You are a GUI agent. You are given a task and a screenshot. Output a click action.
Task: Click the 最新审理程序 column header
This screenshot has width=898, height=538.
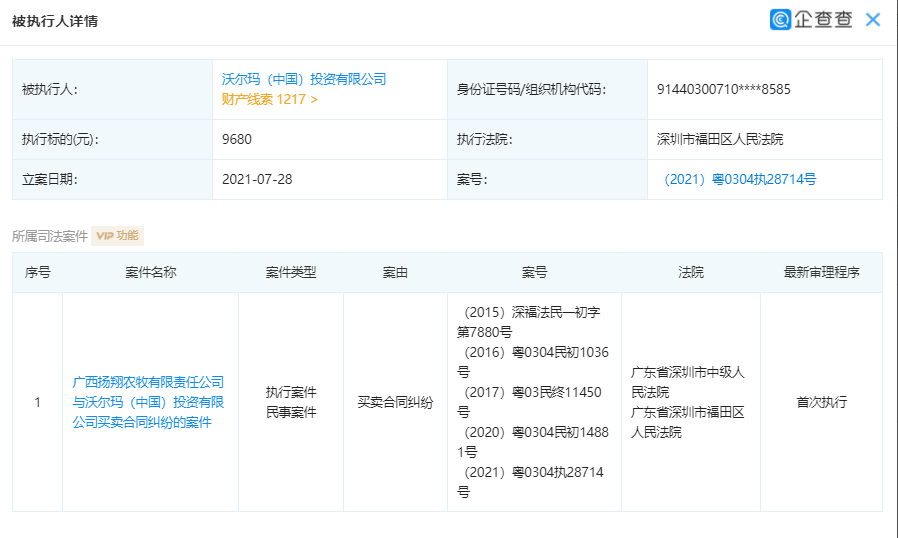pos(821,272)
